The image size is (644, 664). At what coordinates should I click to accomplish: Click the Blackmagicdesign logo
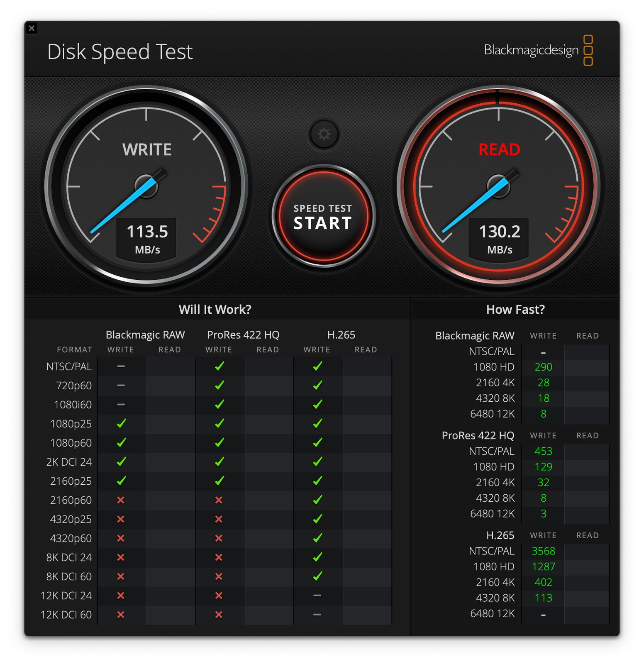click(x=538, y=50)
